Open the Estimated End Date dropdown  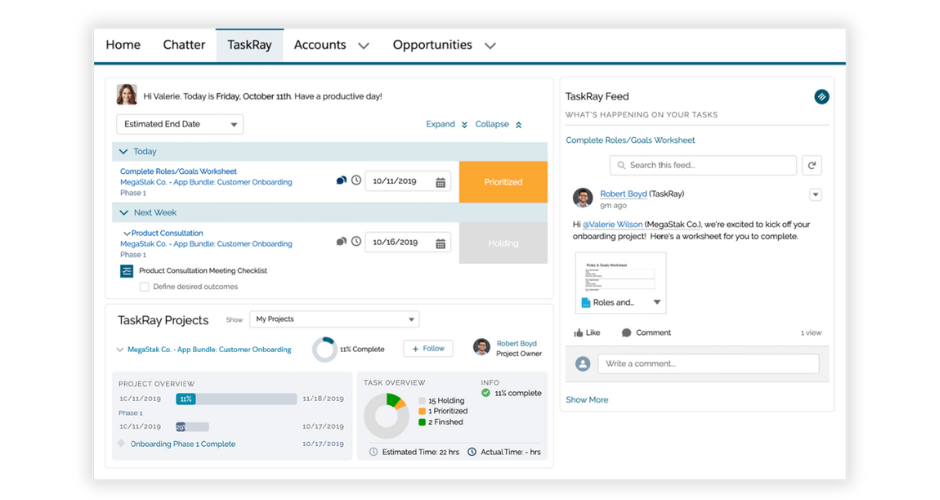(180, 124)
